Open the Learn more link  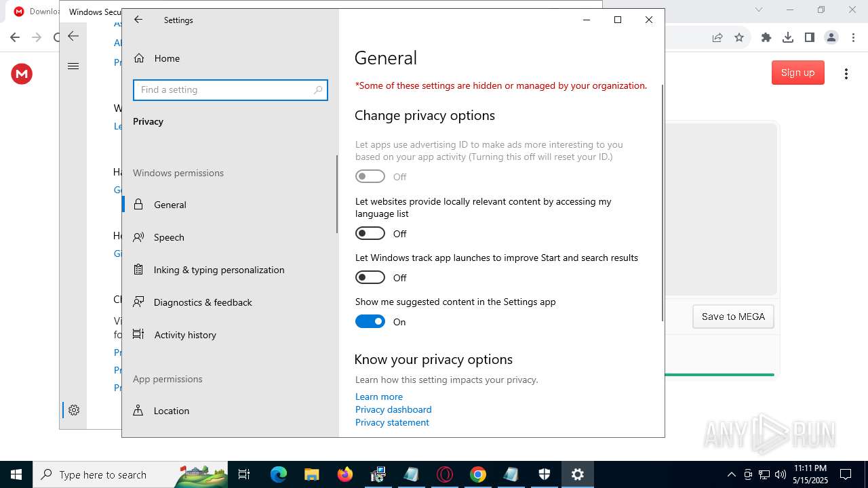(379, 396)
